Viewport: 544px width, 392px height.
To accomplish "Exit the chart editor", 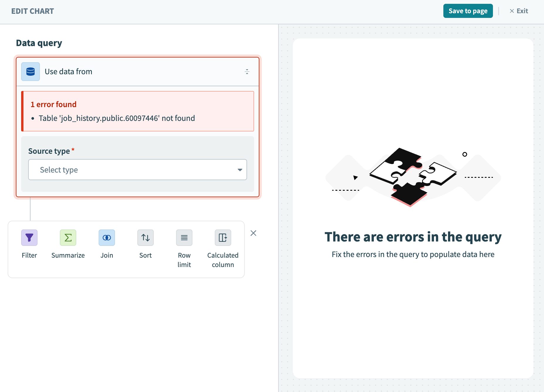I will click(x=519, y=11).
